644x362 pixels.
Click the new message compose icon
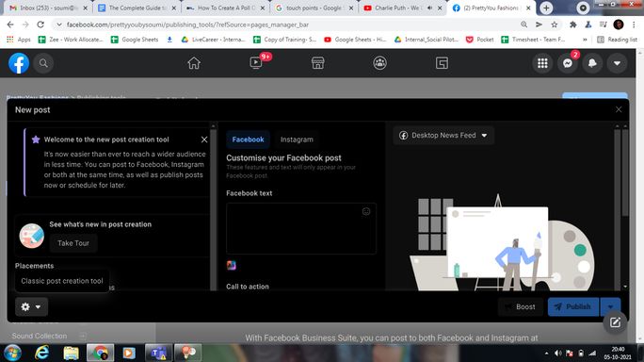pos(615,322)
